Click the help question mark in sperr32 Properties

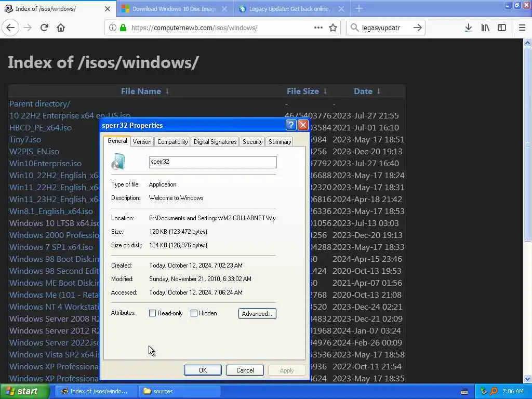tap(291, 125)
